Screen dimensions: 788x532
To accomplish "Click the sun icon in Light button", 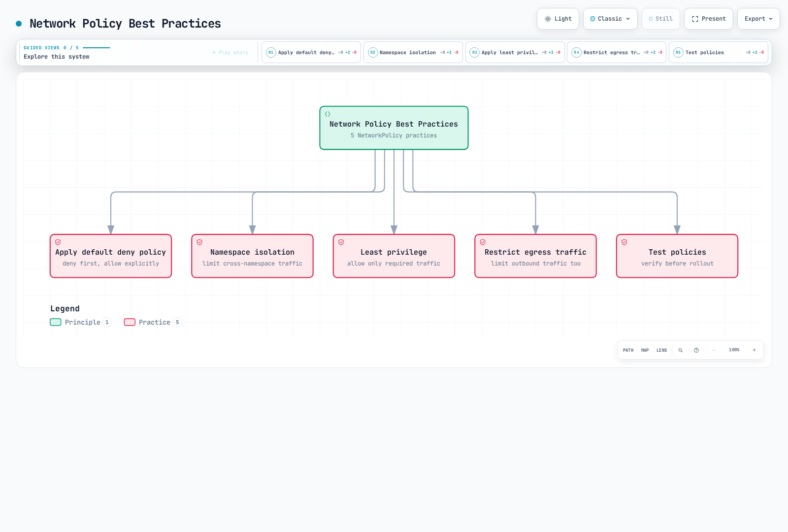I will [548, 19].
